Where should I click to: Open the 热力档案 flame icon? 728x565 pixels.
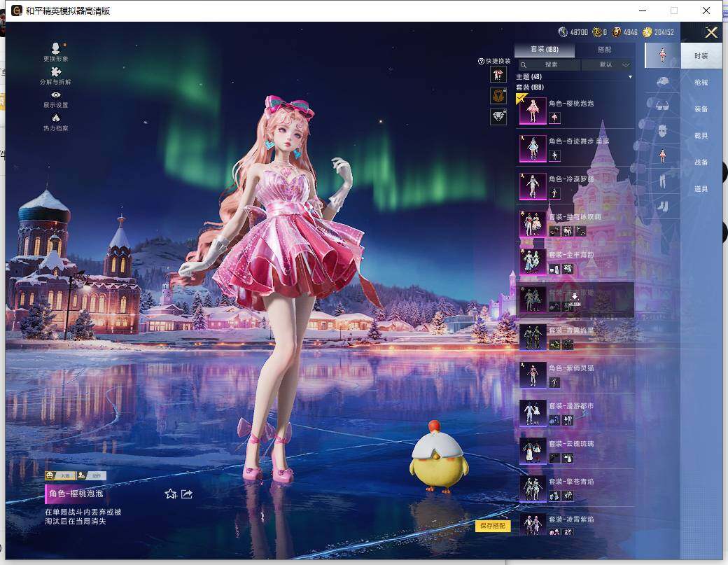(55, 118)
